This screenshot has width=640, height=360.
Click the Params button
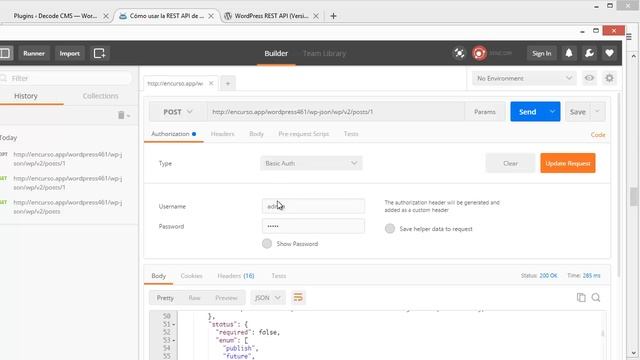[484, 112]
